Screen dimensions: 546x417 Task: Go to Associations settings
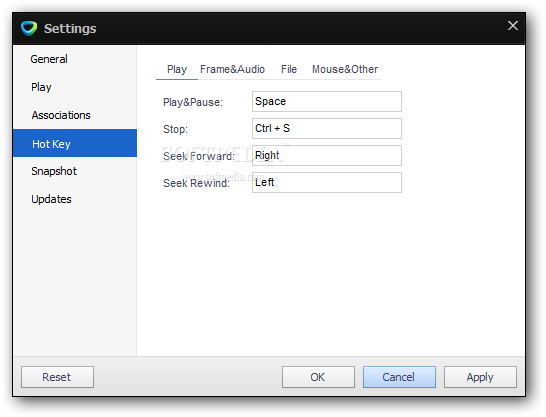(61, 115)
